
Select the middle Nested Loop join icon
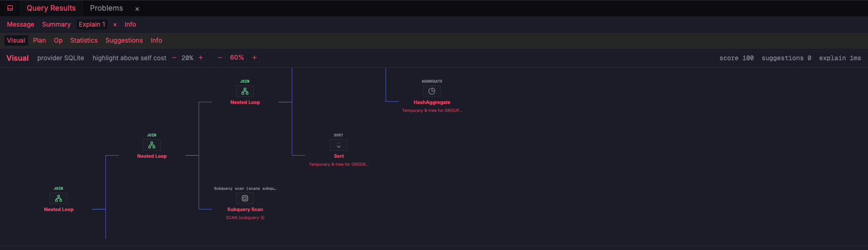(152, 145)
